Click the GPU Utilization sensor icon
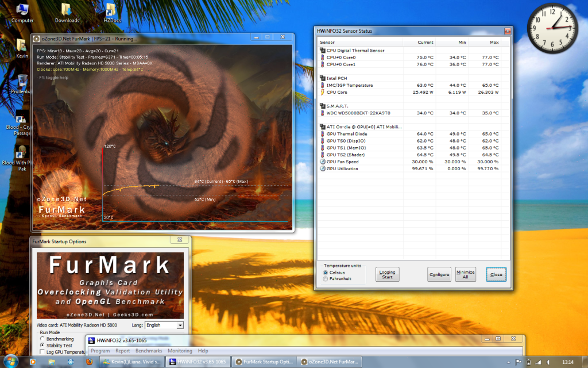The width and height of the screenshot is (588, 368). [x=323, y=168]
